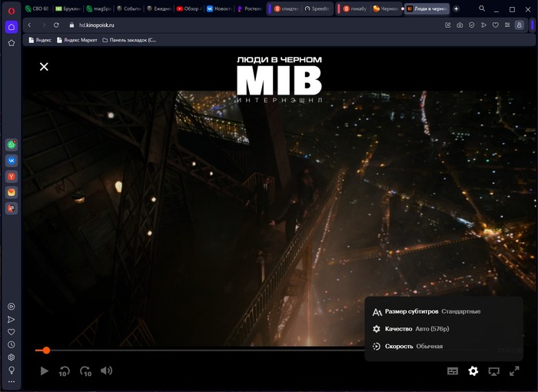This screenshot has height=392, width=538.
Task: Open the Yandex Translate sidebar shortcut
Action: coord(12,208)
